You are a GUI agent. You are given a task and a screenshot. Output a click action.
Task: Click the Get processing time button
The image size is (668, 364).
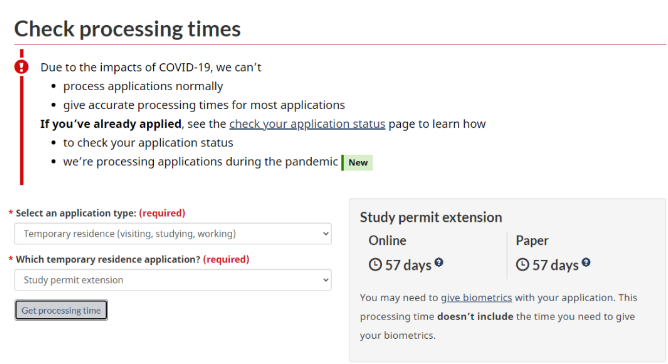pyautogui.click(x=61, y=310)
